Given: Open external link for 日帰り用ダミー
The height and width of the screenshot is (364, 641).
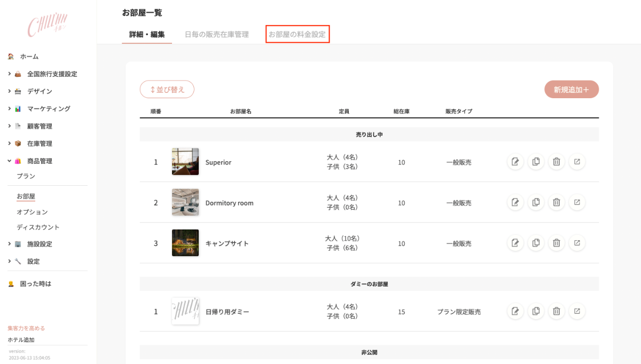Looking at the screenshot, I should [577, 311].
